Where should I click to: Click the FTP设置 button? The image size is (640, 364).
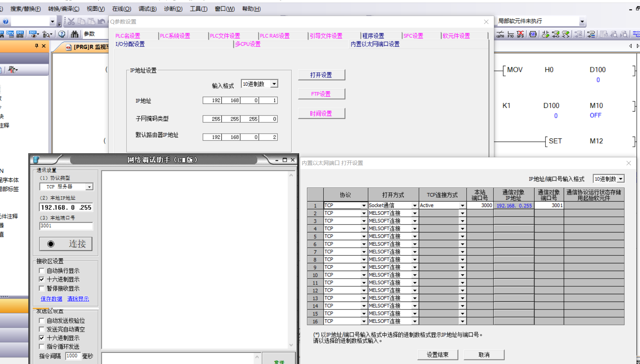click(321, 94)
